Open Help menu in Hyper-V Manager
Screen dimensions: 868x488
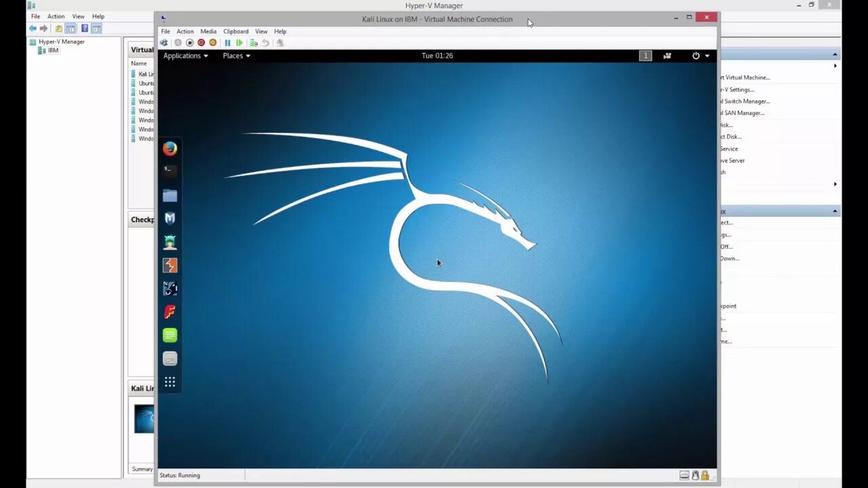[x=98, y=16]
